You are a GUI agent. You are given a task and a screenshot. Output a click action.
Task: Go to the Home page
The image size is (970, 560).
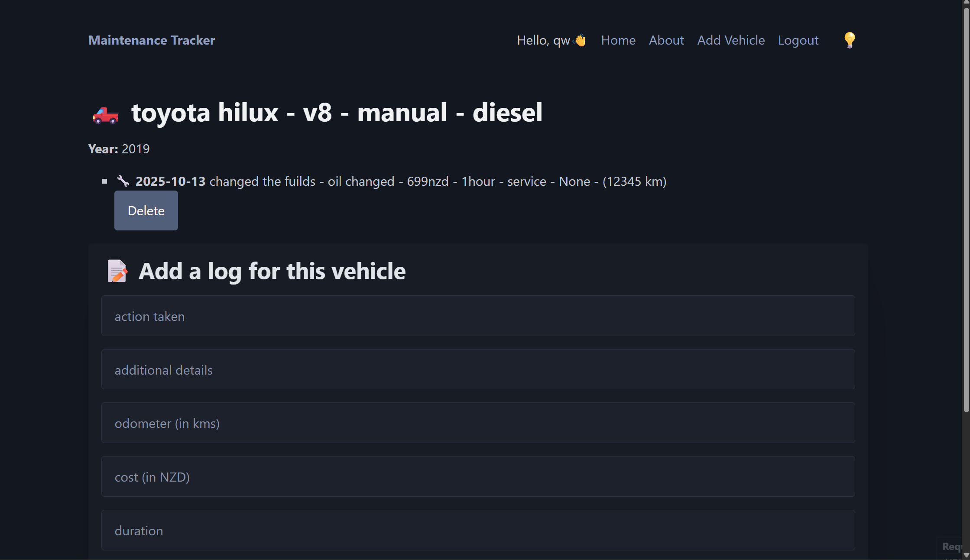click(618, 40)
